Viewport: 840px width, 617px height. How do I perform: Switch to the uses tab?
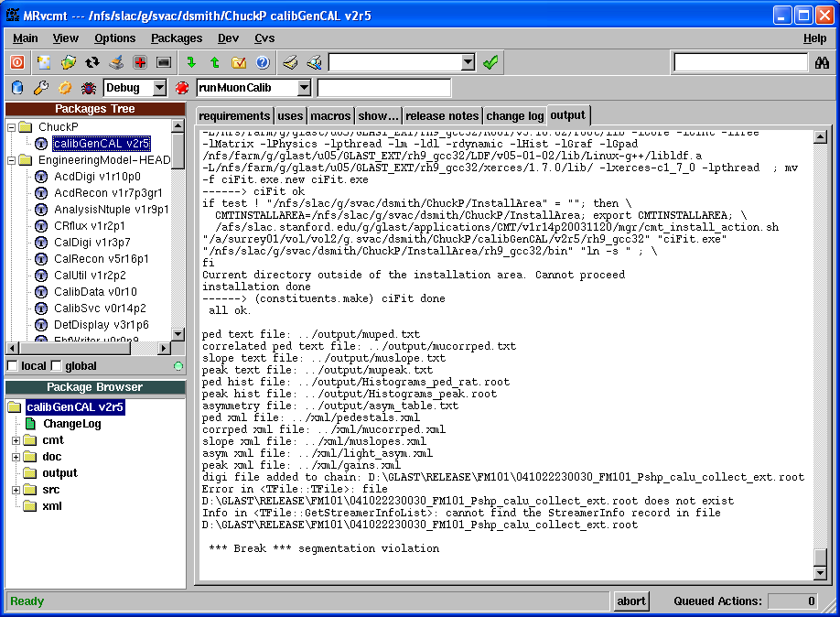tap(290, 115)
